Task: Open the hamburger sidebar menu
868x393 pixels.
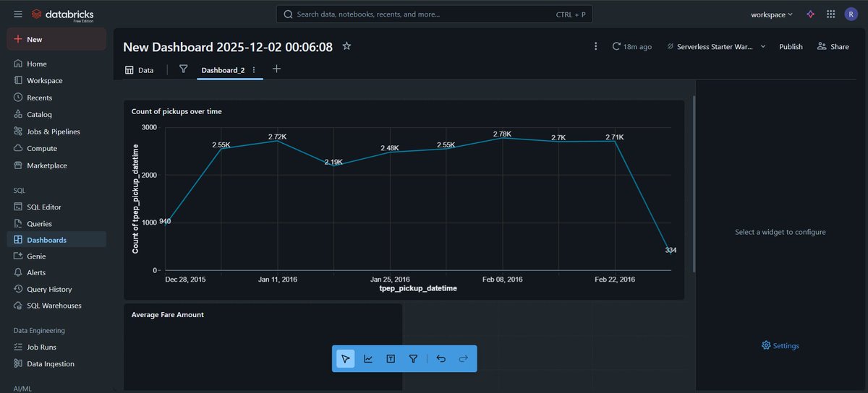Action: coord(17,14)
